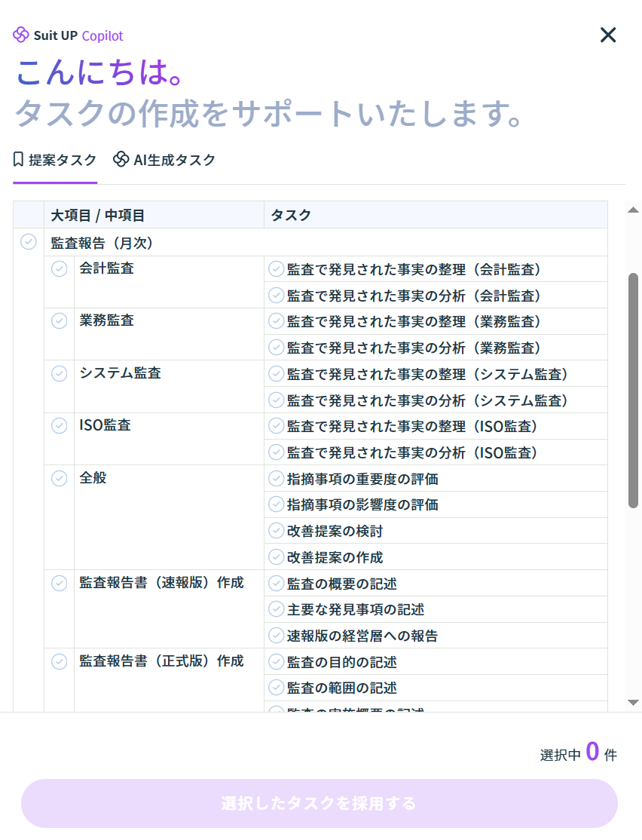Click the scrollbar up arrow
This screenshot has height=840, width=642.
[x=634, y=210]
